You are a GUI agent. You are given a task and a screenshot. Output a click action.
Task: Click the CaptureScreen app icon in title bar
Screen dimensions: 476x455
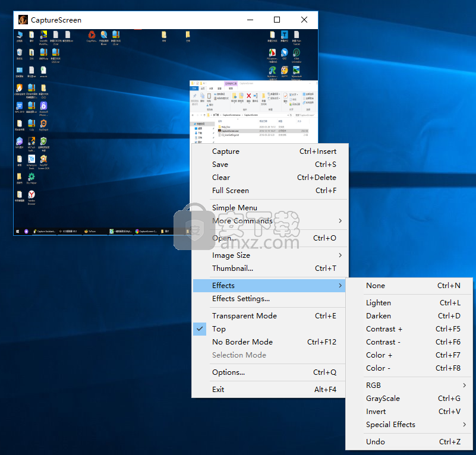coord(23,20)
